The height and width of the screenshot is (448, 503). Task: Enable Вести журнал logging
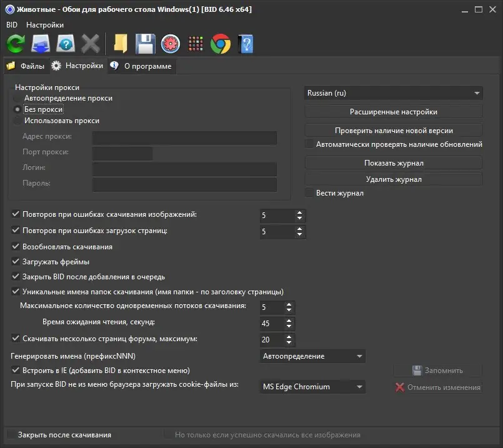pyautogui.click(x=309, y=193)
